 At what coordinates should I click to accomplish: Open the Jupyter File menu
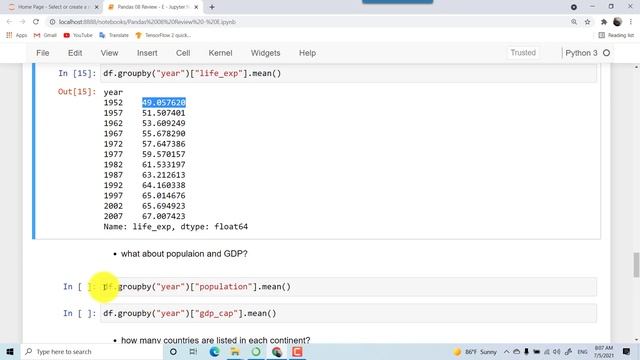(x=42, y=53)
